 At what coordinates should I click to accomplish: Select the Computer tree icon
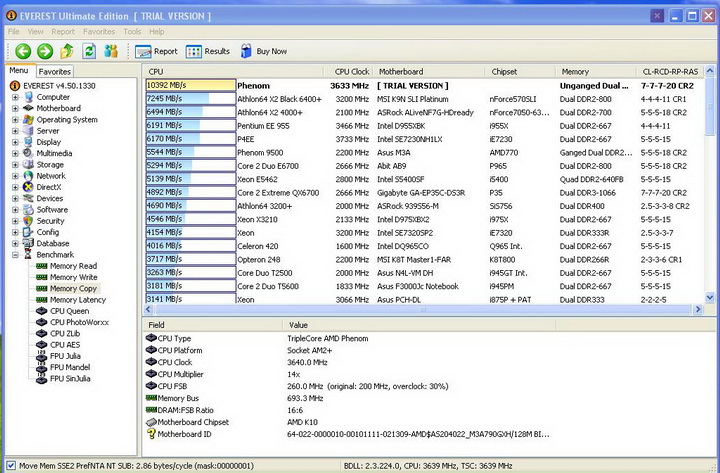point(28,97)
